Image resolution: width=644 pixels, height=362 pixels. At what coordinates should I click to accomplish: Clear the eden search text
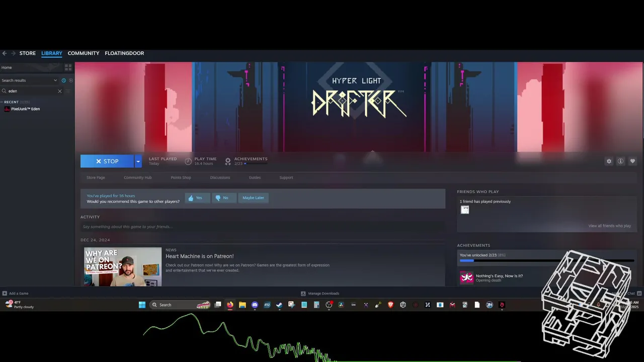(x=59, y=91)
